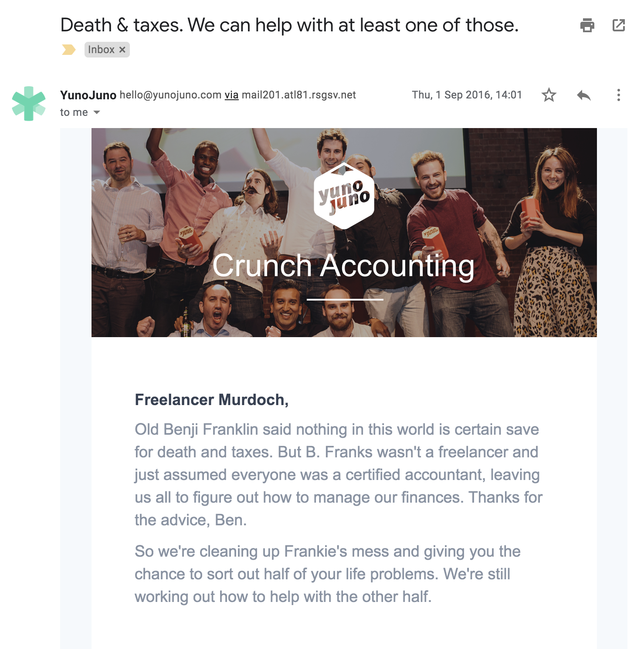The width and height of the screenshot is (644, 649).
Task: Remove the Inbox label with the ×
Action: tap(122, 50)
